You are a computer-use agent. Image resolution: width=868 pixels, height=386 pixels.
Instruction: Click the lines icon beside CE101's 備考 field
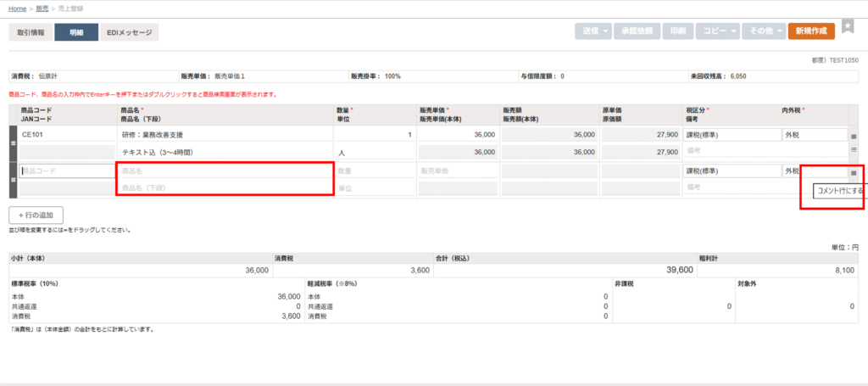tap(854, 151)
